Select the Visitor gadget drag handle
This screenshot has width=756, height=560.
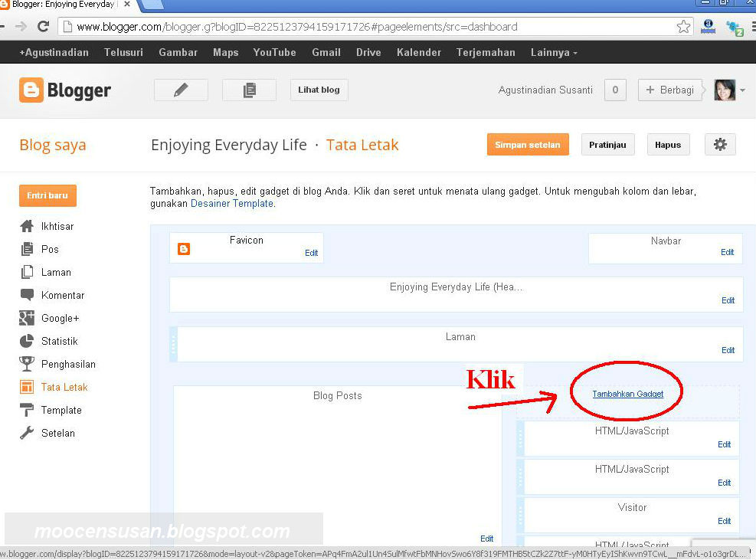(520, 515)
